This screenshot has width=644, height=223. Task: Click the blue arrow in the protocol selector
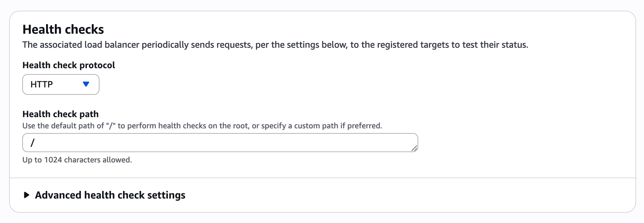point(86,84)
